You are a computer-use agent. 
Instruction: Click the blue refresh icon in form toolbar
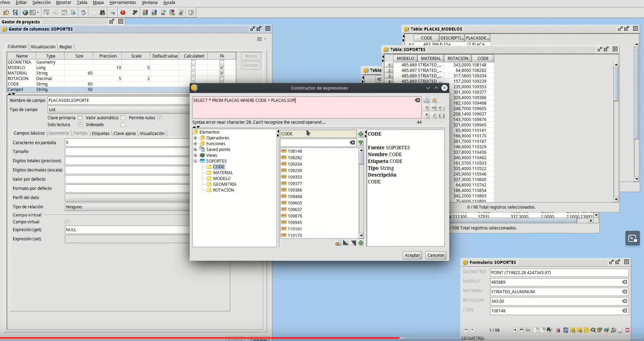click(x=566, y=330)
